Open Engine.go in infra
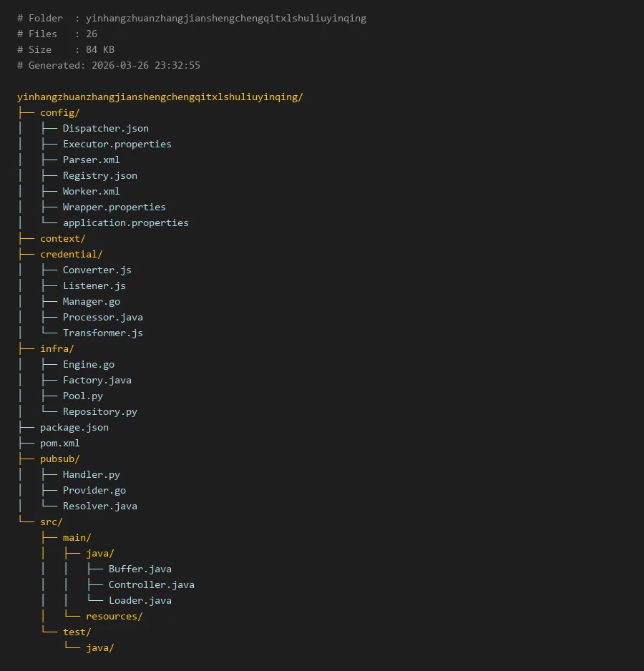This screenshot has width=644, height=671. click(88, 364)
